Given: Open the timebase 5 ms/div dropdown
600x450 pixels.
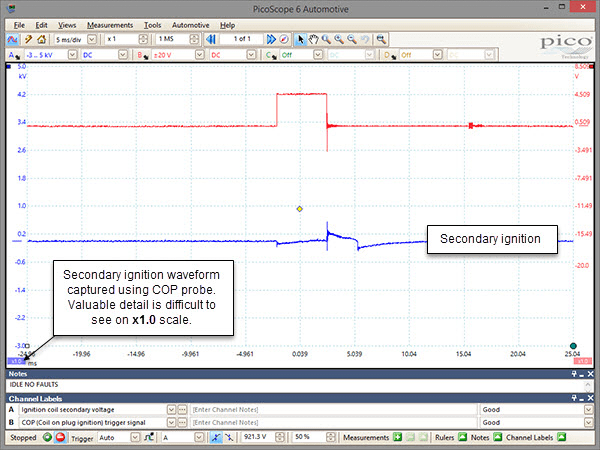Looking at the screenshot, I should point(92,39).
